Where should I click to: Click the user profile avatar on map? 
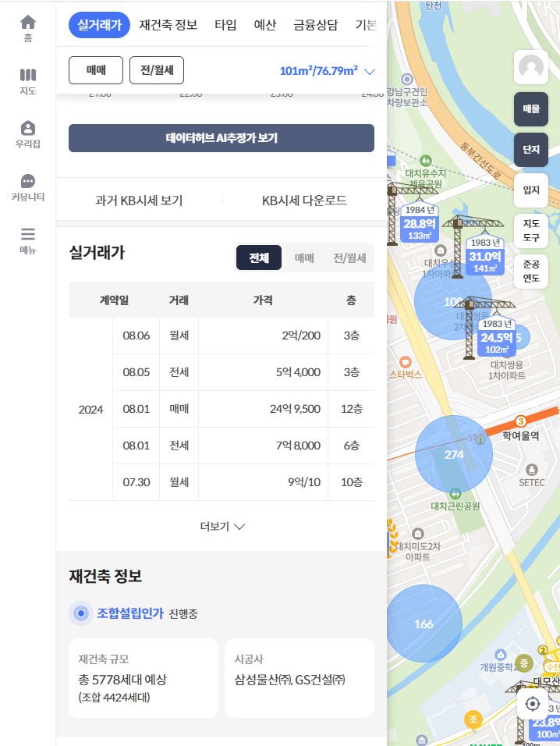pos(531,67)
